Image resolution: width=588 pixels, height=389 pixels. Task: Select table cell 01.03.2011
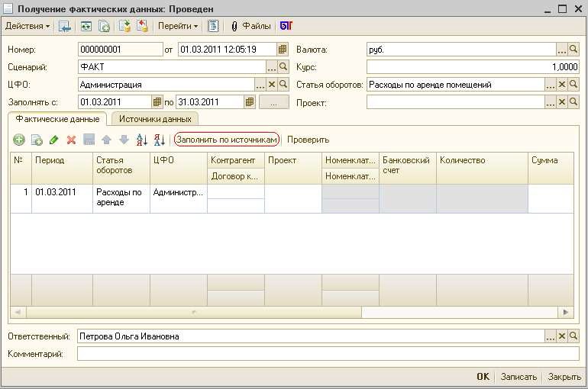[63, 199]
